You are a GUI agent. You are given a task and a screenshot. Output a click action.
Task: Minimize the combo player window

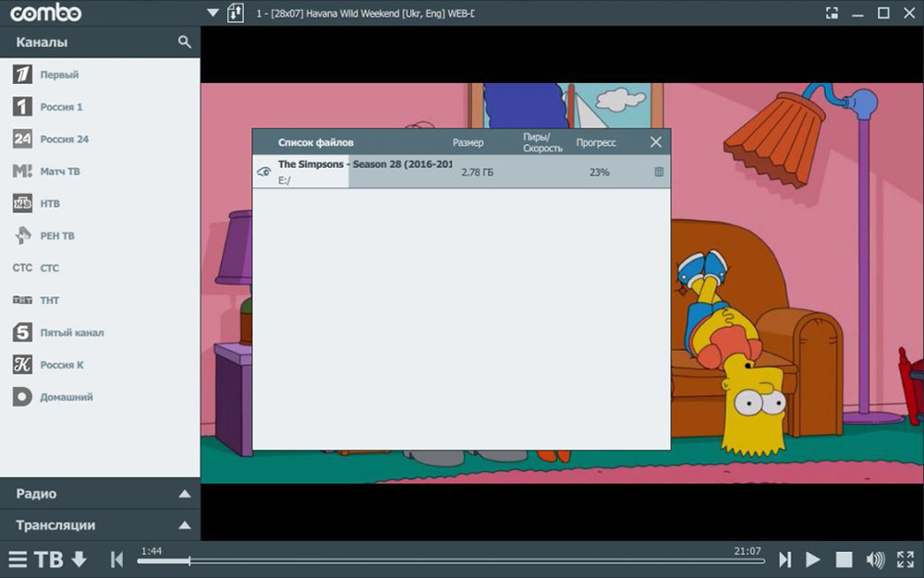tap(858, 14)
